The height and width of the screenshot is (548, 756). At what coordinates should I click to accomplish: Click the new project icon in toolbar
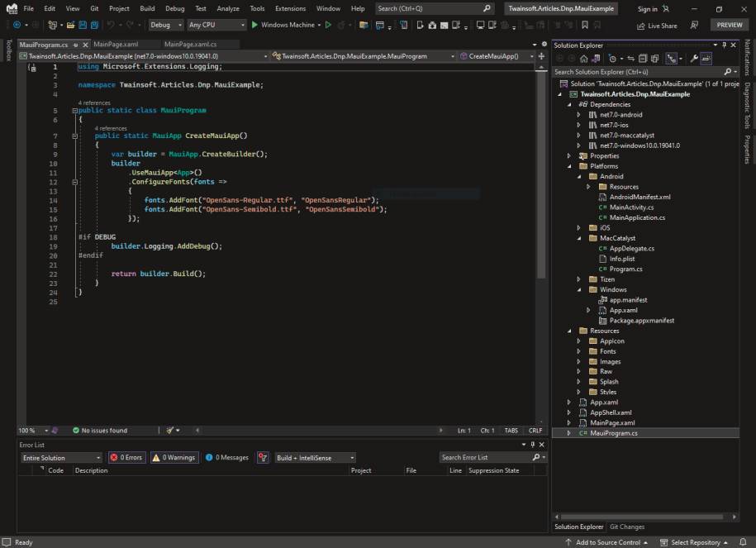tap(53, 25)
